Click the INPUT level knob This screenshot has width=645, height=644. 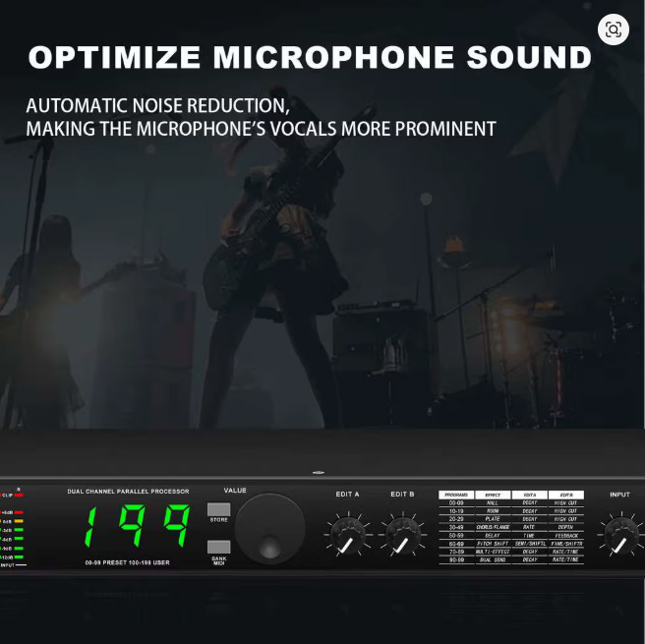(619, 535)
